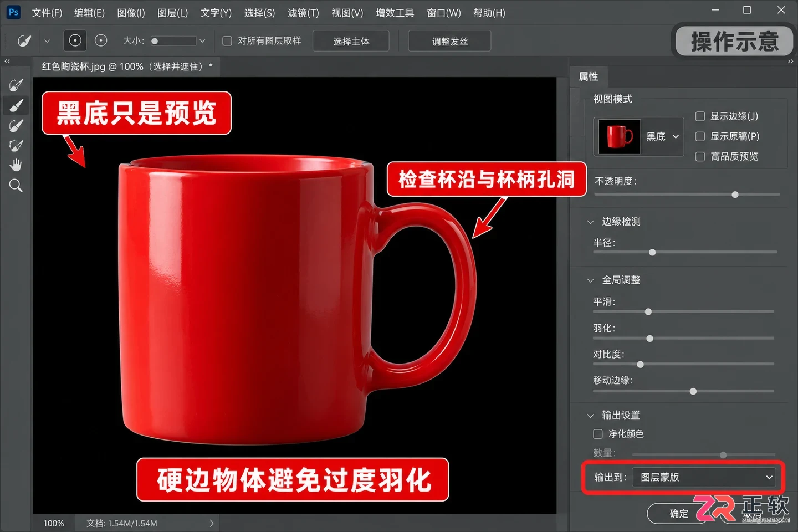Collapse the right properties panel double-arrow

click(790, 62)
